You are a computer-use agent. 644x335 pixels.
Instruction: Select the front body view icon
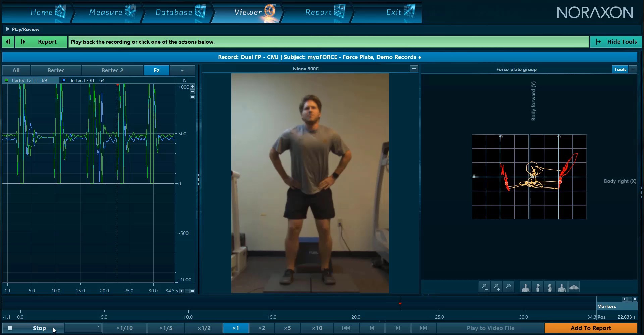tap(525, 287)
